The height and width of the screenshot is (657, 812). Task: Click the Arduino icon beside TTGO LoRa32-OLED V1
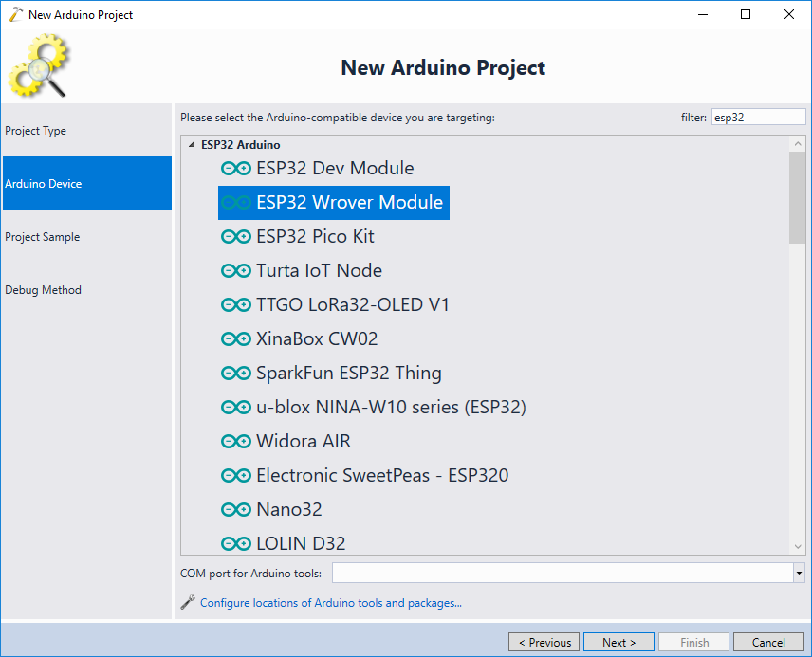coord(236,305)
